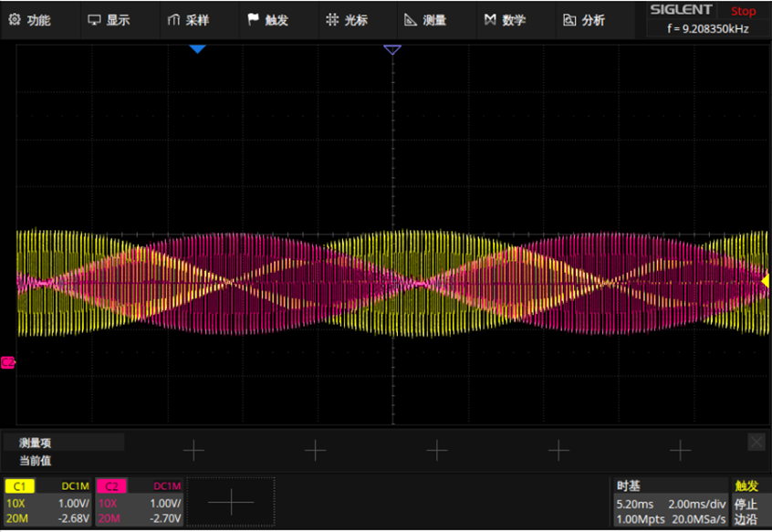Click the frequency readout f = 9.208350kHz

pos(708,28)
